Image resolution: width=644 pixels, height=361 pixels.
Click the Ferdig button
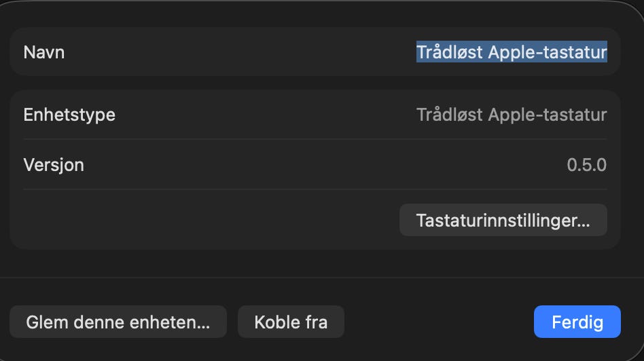pyautogui.click(x=577, y=322)
